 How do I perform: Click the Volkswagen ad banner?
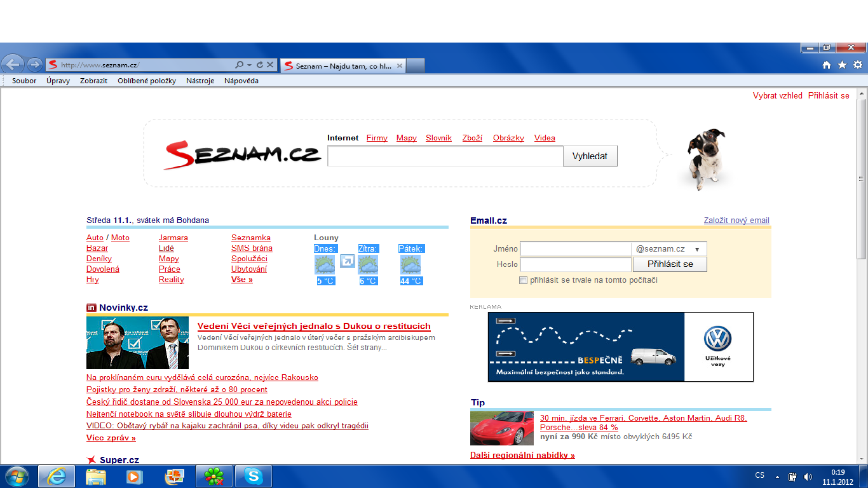click(x=621, y=347)
